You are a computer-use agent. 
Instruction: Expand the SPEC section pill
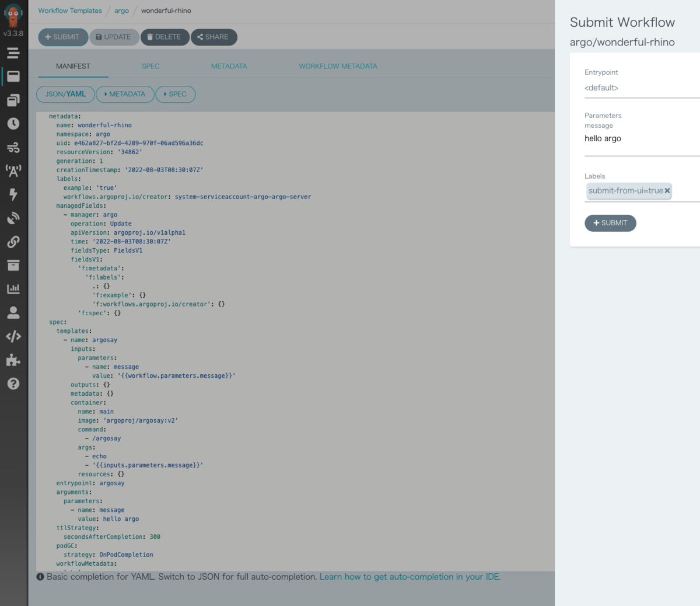[x=176, y=94]
